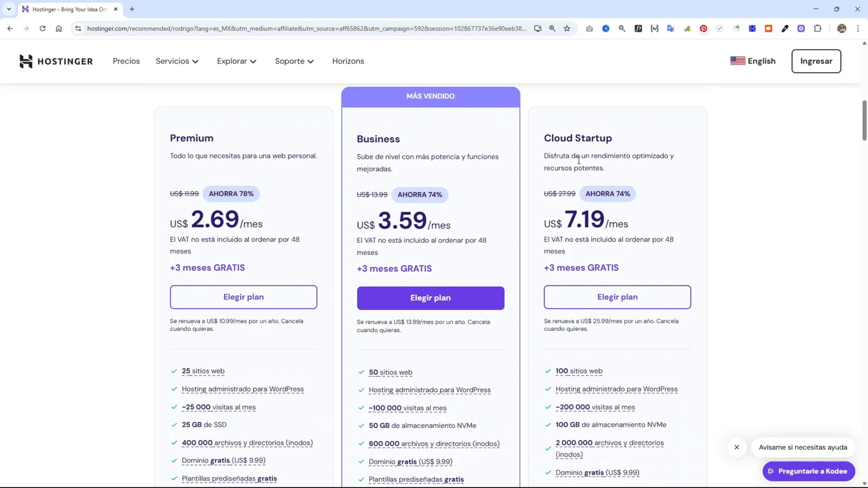The image size is (868, 488).
Task: Open the Pinterest extension
Action: point(703,28)
